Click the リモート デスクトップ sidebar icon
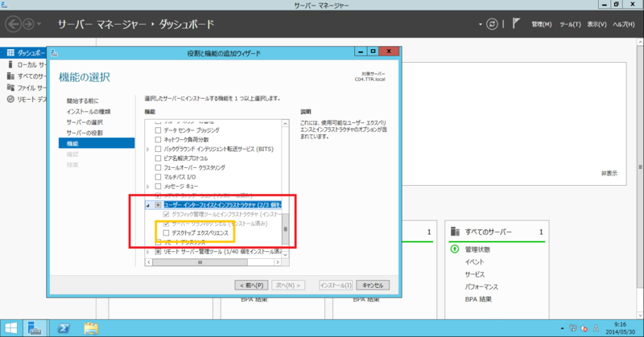The height and width of the screenshot is (337, 644). point(10,100)
